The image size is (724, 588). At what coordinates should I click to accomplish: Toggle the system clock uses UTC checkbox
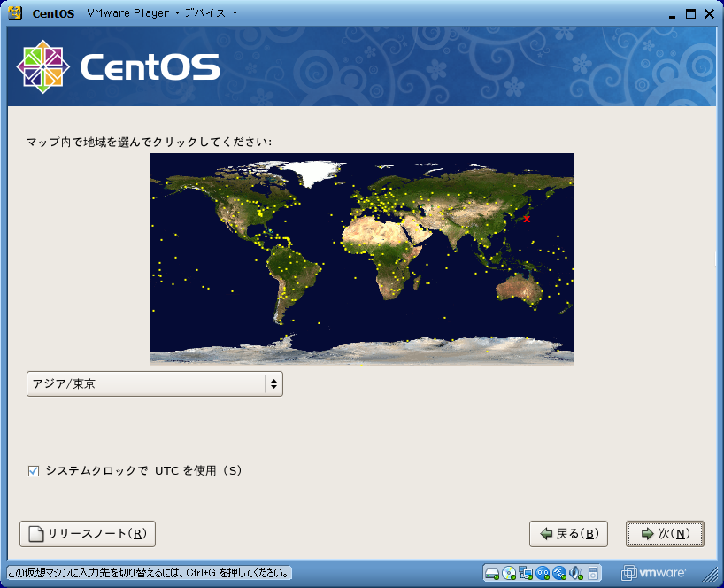pyautogui.click(x=34, y=471)
